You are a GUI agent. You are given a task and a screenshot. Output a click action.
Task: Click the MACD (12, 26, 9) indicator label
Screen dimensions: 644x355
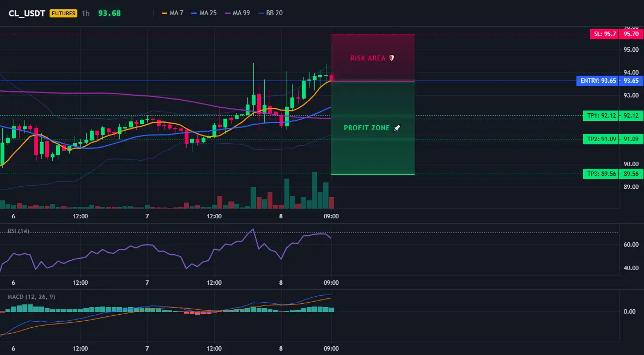click(x=31, y=297)
